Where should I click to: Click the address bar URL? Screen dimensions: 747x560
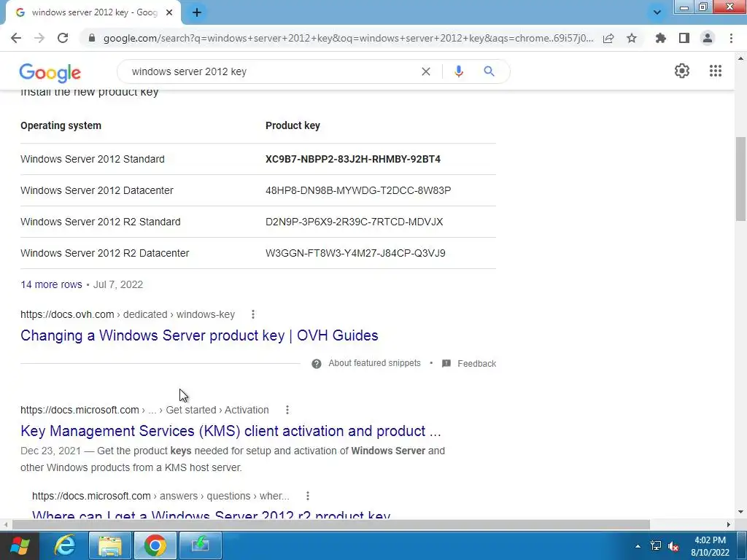[x=348, y=38]
